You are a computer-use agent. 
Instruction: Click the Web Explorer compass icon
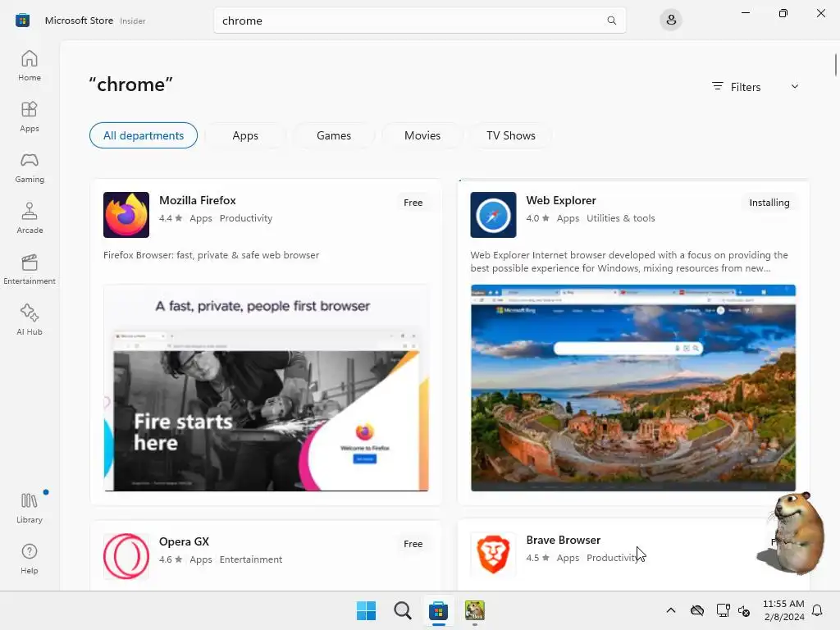pyautogui.click(x=493, y=215)
